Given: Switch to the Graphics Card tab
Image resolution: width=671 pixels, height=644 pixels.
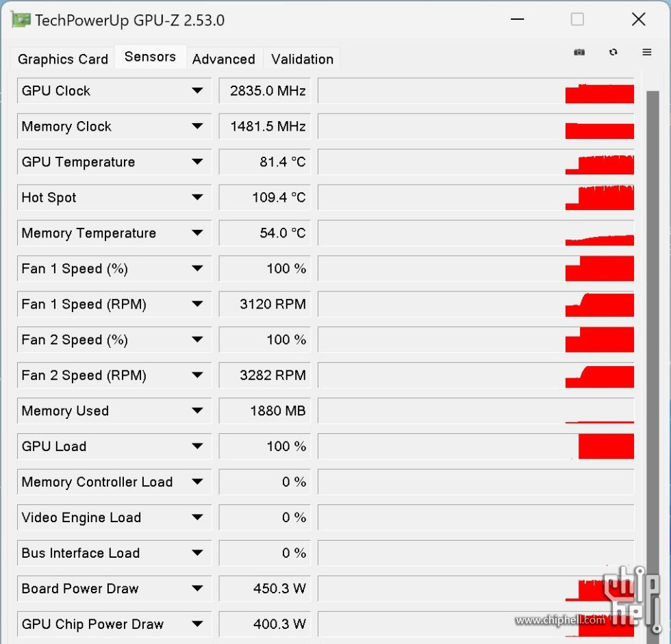Looking at the screenshot, I should (63, 59).
